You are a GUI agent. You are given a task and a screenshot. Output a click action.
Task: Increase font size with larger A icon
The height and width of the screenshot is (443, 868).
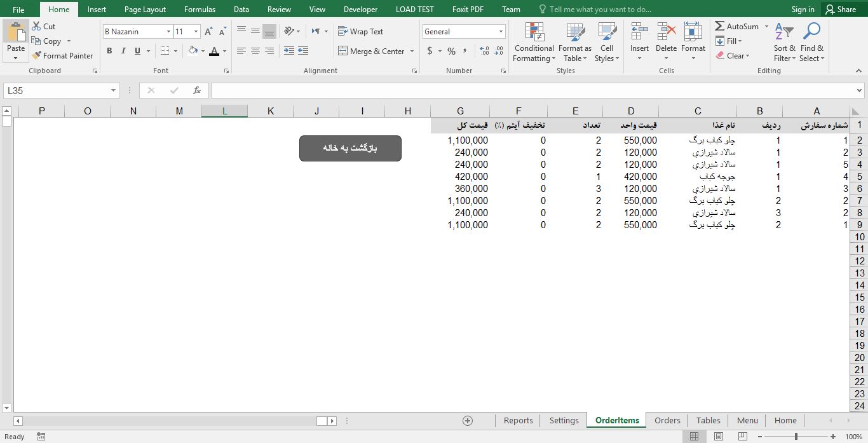pyautogui.click(x=208, y=31)
